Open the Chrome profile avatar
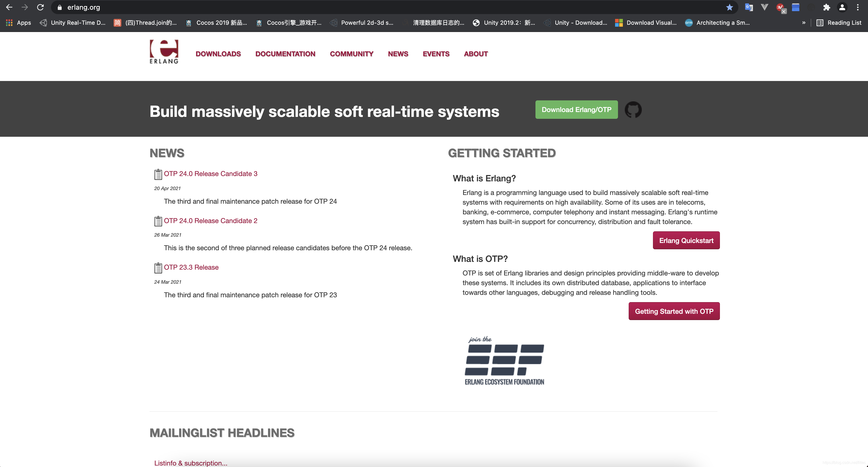Image resolution: width=868 pixels, height=467 pixels. coord(842,7)
